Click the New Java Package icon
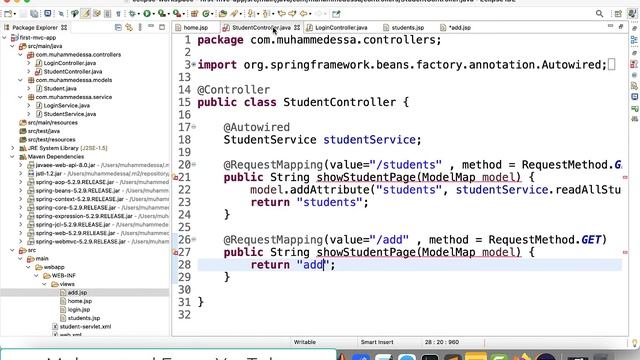The height and width of the screenshot is (360, 640). coord(194,14)
